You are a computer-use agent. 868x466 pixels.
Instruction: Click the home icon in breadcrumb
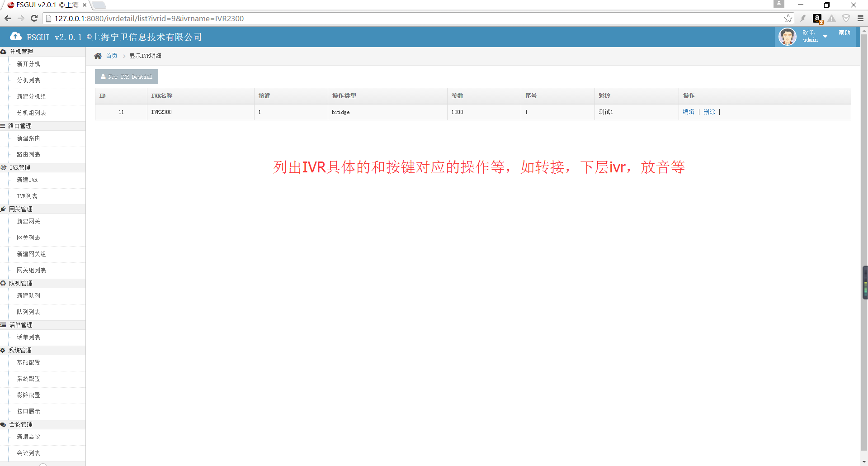click(x=98, y=56)
